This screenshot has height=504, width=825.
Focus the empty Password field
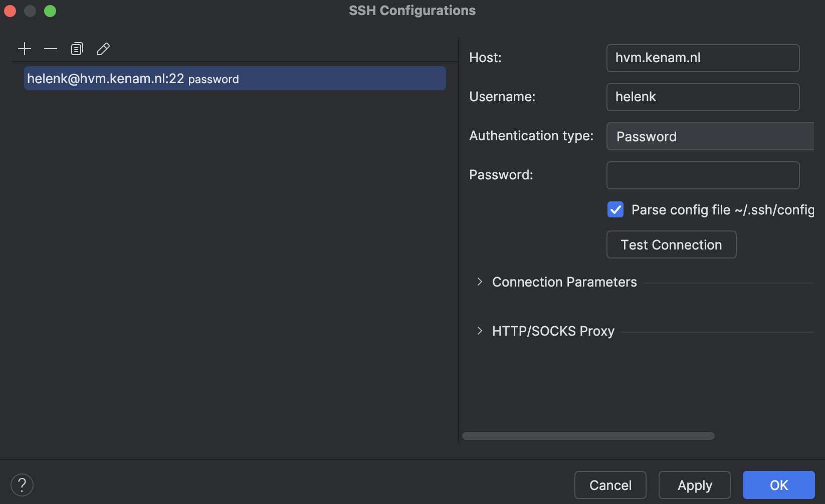tap(703, 175)
